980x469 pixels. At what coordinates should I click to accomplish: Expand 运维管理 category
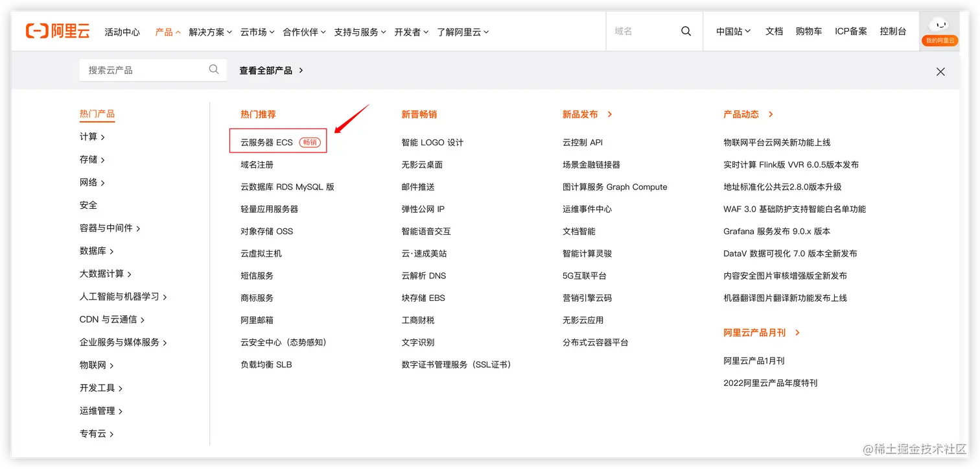[101, 411]
